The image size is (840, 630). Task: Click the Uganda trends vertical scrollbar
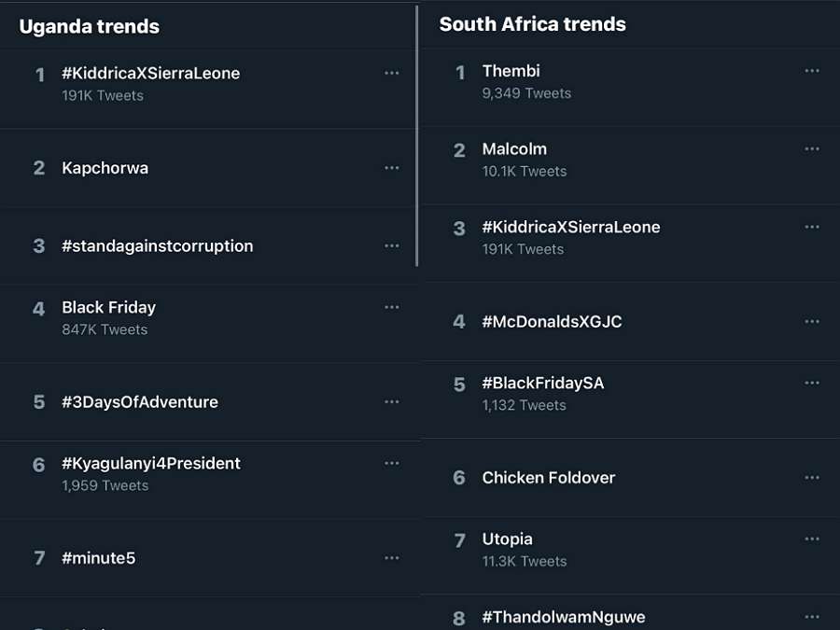[x=416, y=140]
